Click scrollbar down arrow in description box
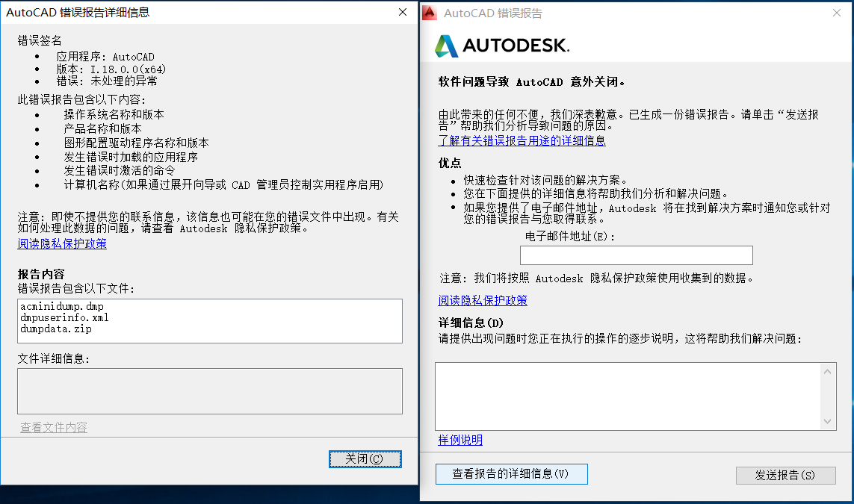The width and height of the screenshot is (854, 504). 827,421
